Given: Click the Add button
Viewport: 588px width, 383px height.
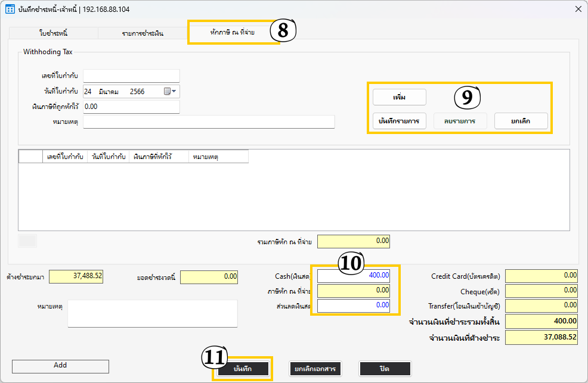Looking at the screenshot, I should point(60,366).
